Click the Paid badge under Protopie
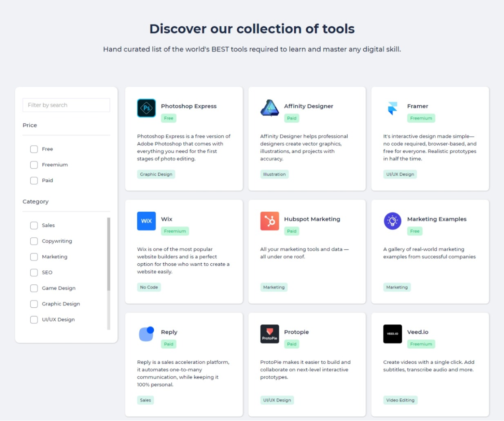This screenshot has width=504, height=421. [x=292, y=344]
